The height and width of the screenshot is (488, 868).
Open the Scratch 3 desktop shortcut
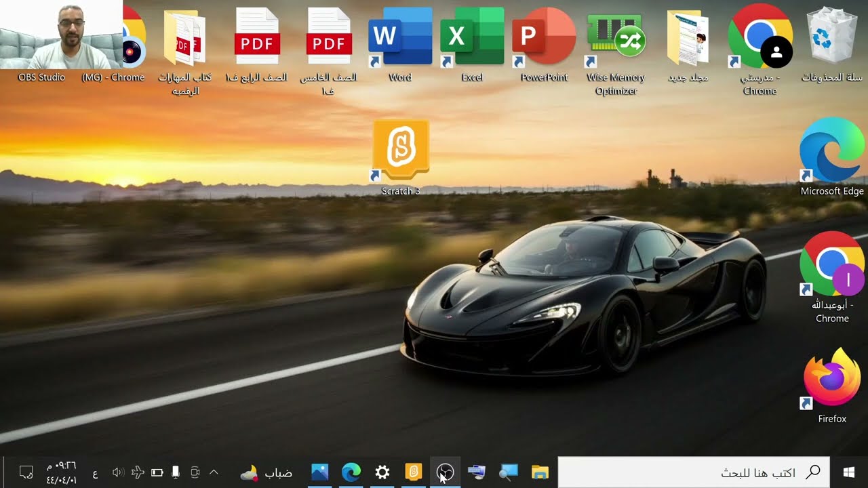tap(401, 152)
